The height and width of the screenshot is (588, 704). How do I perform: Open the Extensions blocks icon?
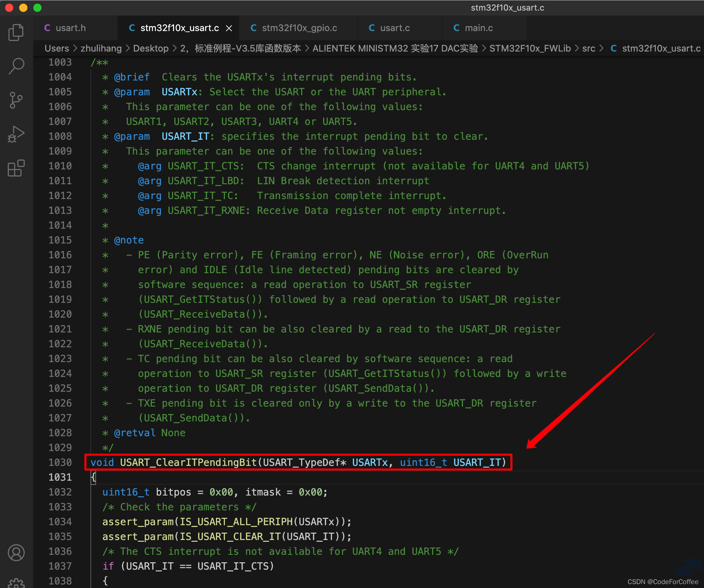click(x=16, y=168)
